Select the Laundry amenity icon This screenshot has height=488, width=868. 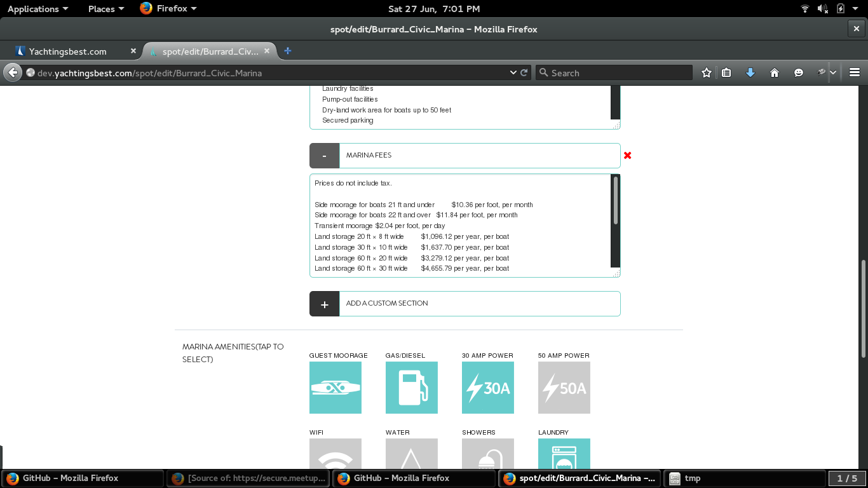(x=564, y=453)
